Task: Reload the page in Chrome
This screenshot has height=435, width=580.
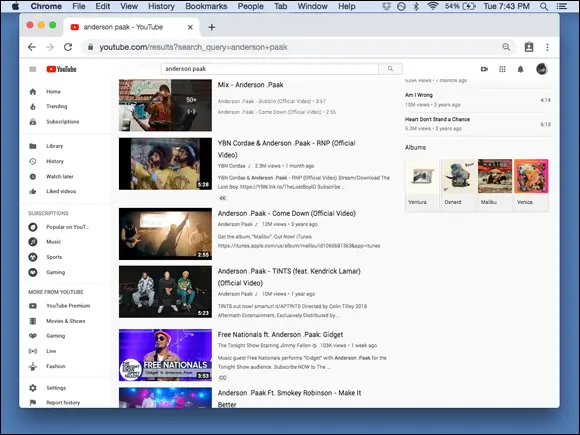Action: point(68,47)
